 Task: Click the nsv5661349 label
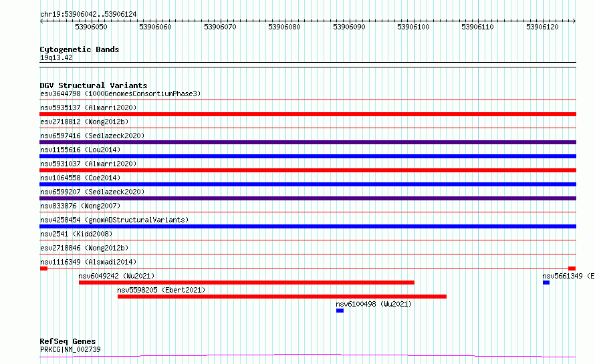[568, 276]
